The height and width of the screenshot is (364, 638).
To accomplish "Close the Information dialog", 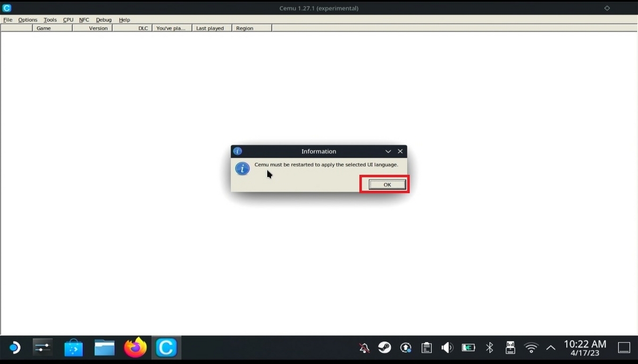I will click(400, 151).
